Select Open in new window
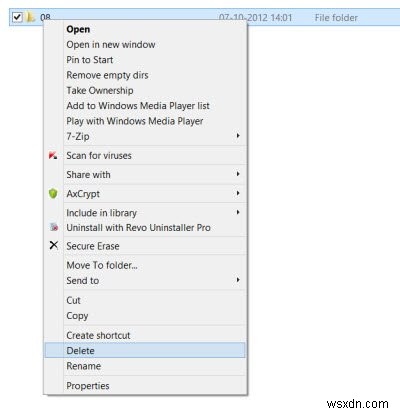Image resolution: width=400 pixels, height=414 pixels. click(145, 45)
